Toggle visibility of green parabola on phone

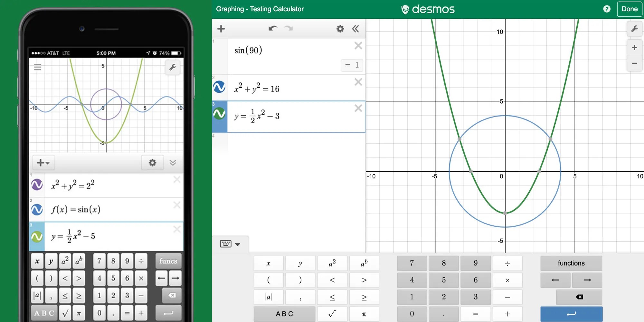(37, 237)
